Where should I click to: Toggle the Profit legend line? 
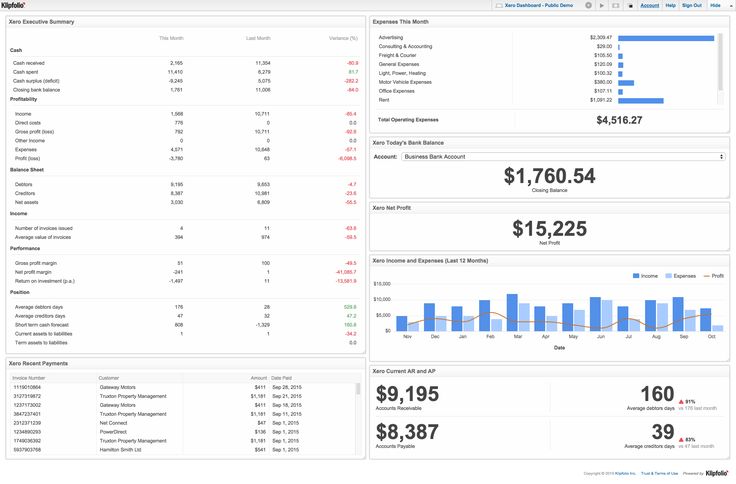pos(706,276)
